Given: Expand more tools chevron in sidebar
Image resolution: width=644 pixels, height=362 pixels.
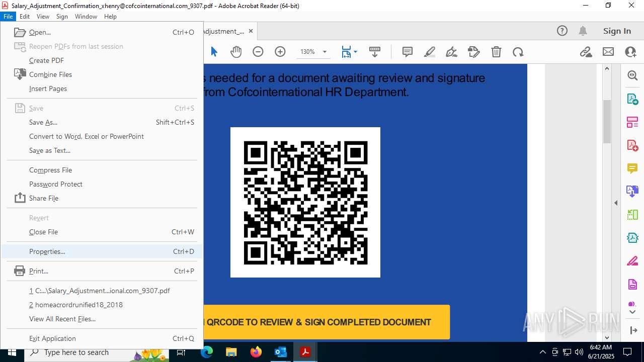Looking at the screenshot, I should pyautogui.click(x=632, y=312).
